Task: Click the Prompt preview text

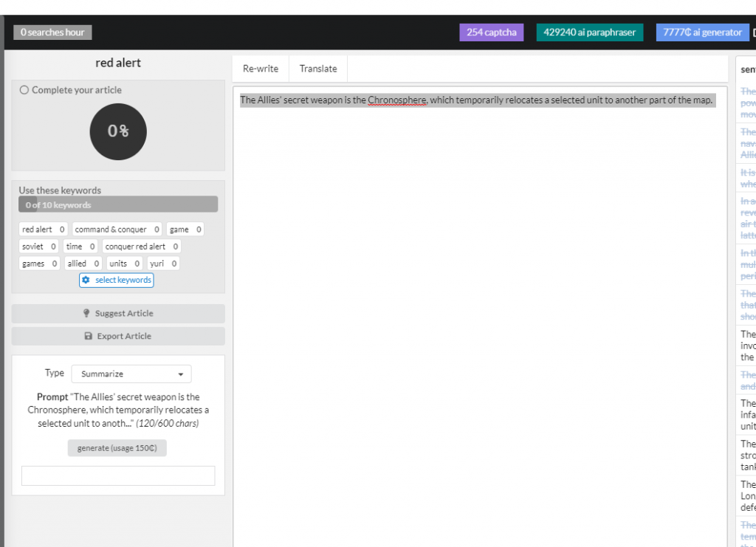Action: [x=118, y=410]
